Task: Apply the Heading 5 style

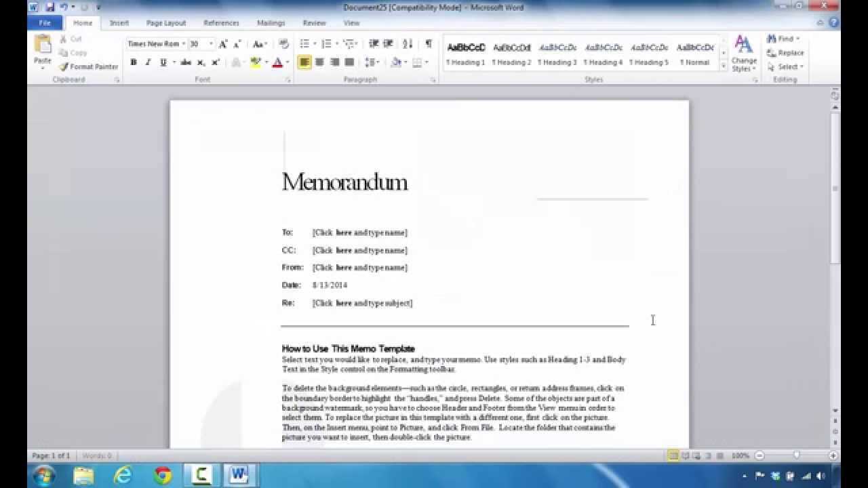Action: [x=649, y=54]
